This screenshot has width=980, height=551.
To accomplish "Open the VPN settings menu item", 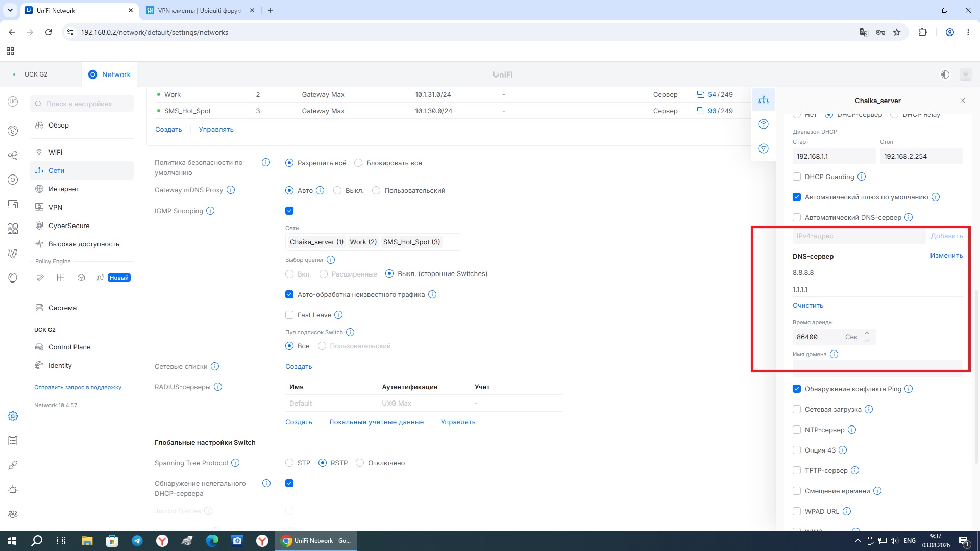I will click(82, 207).
